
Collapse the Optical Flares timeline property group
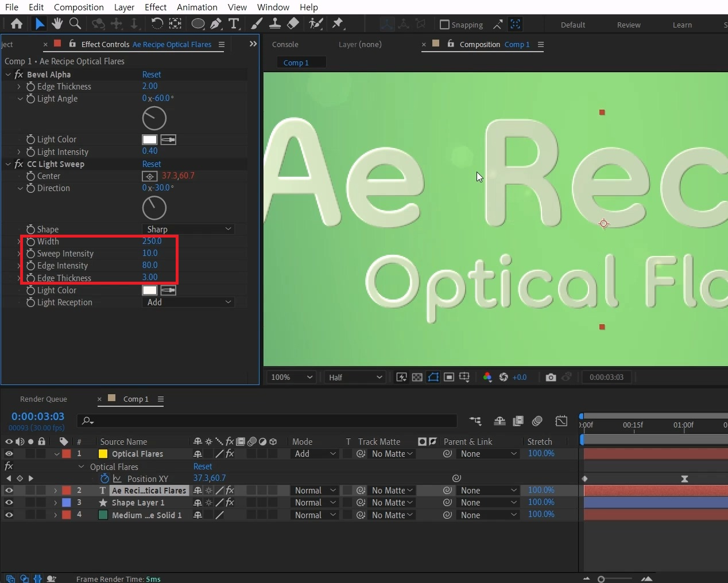[x=81, y=467]
